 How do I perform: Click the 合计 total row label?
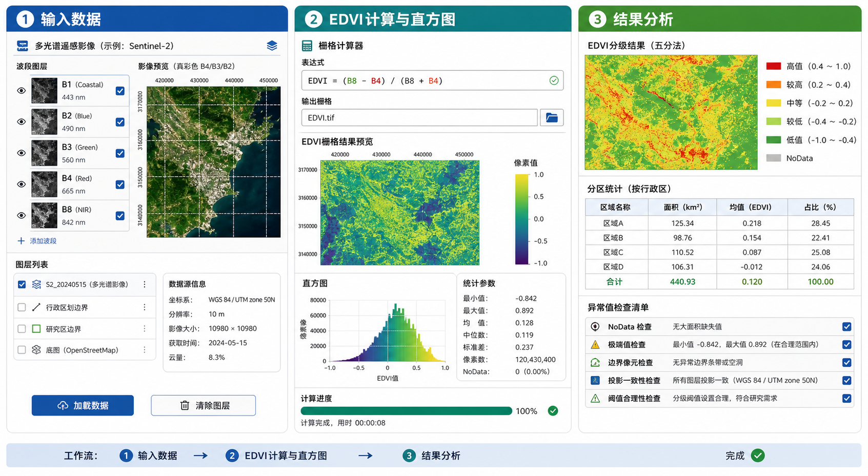tap(614, 282)
